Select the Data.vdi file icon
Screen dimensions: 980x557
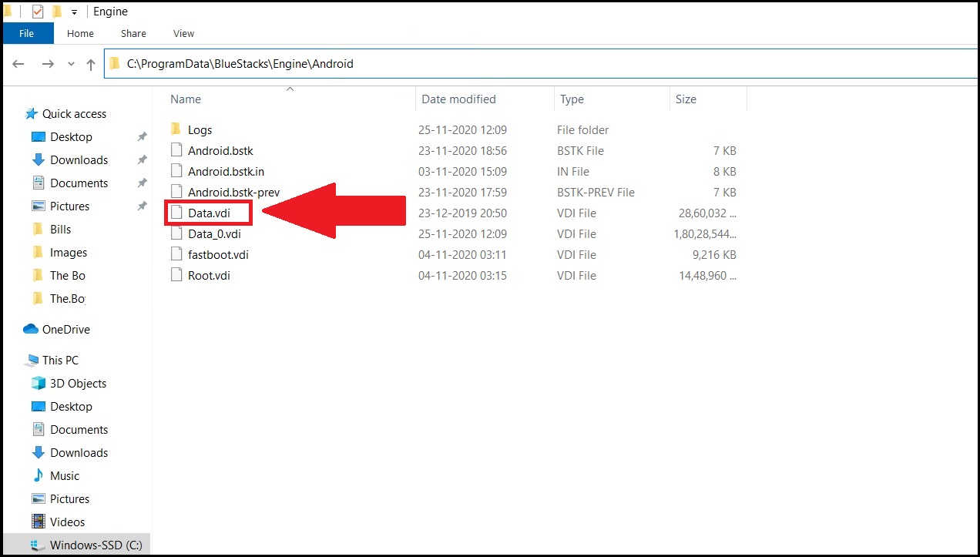(176, 213)
